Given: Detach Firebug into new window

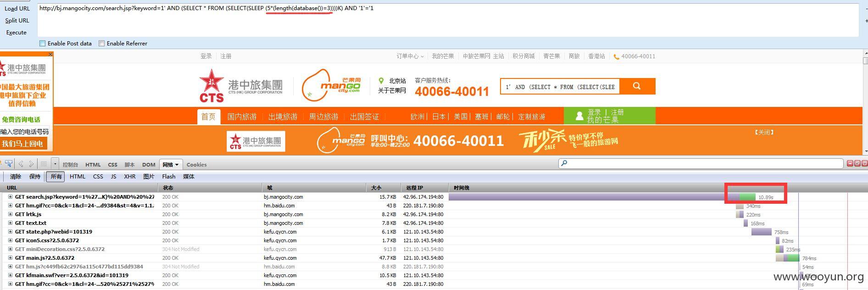Looking at the screenshot, I should [x=857, y=163].
